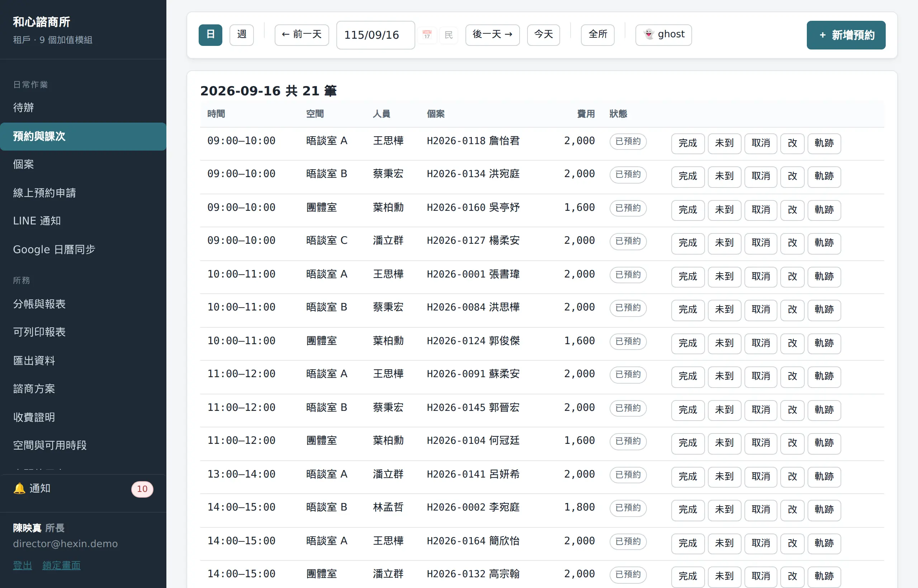The width and height of the screenshot is (918, 588).
Task: Click the bell 通知 notifications item
Action: (83, 489)
